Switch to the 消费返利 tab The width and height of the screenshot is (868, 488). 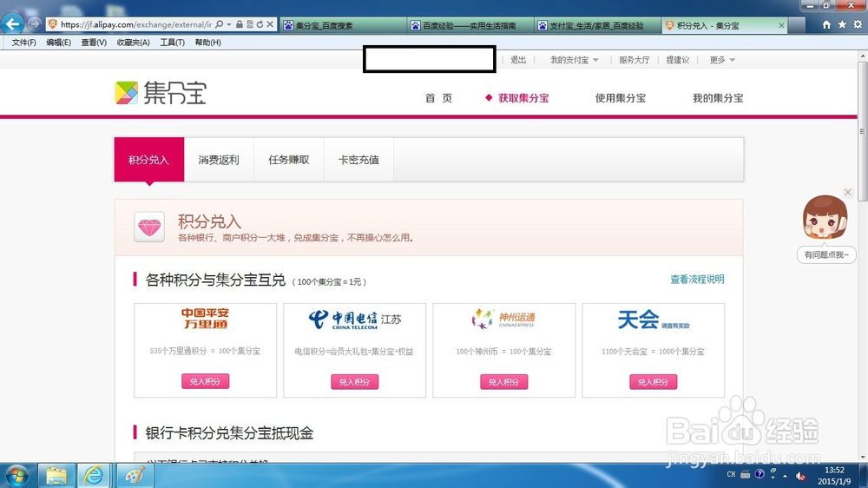click(219, 160)
